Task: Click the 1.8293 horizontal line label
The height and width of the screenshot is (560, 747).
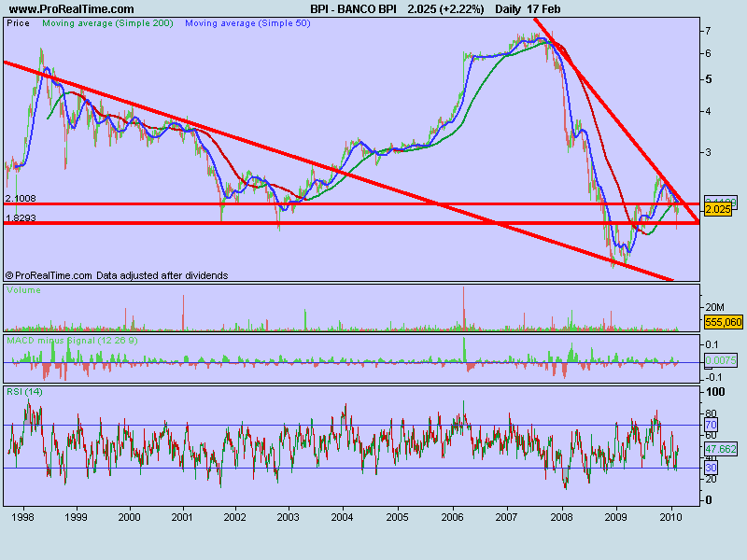Action: tap(21, 218)
